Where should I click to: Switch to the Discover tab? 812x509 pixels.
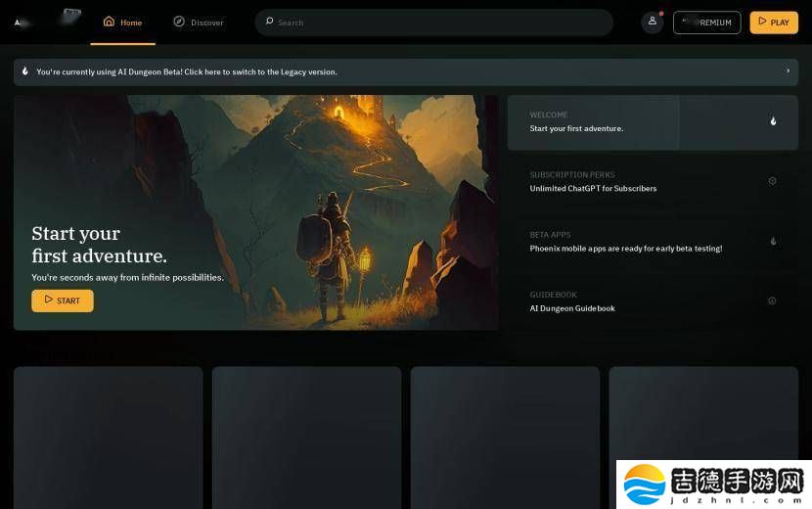tap(199, 23)
